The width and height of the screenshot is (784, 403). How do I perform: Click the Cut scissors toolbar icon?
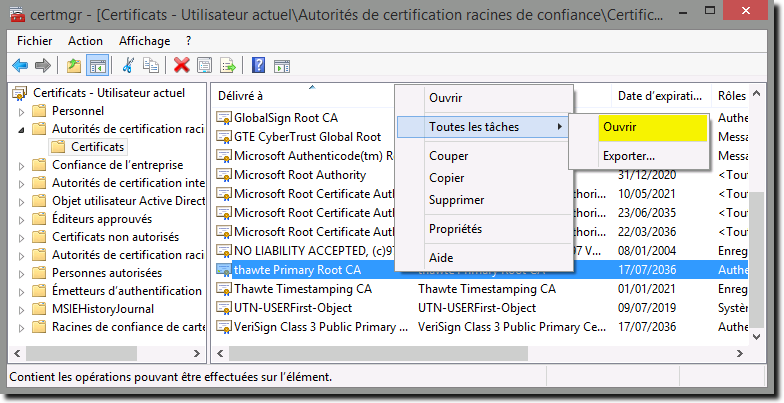coord(128,66)
